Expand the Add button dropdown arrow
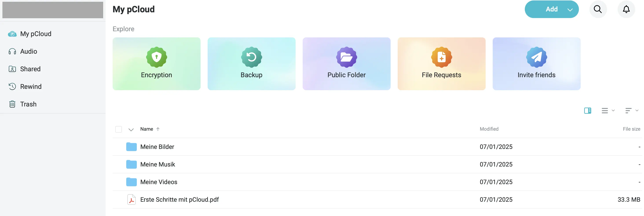Viewport: 644px width, 216px height. (x=570, y=9)
